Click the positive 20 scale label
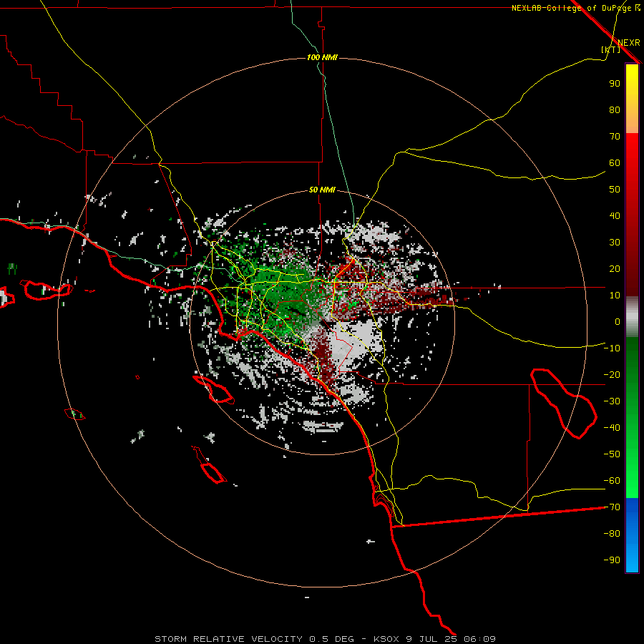Screen dimensions: 644x644 [615, 269]
